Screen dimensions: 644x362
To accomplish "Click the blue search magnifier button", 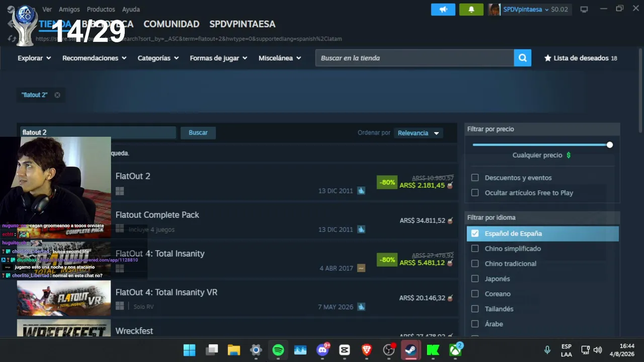I will click(x=523, y=58).
